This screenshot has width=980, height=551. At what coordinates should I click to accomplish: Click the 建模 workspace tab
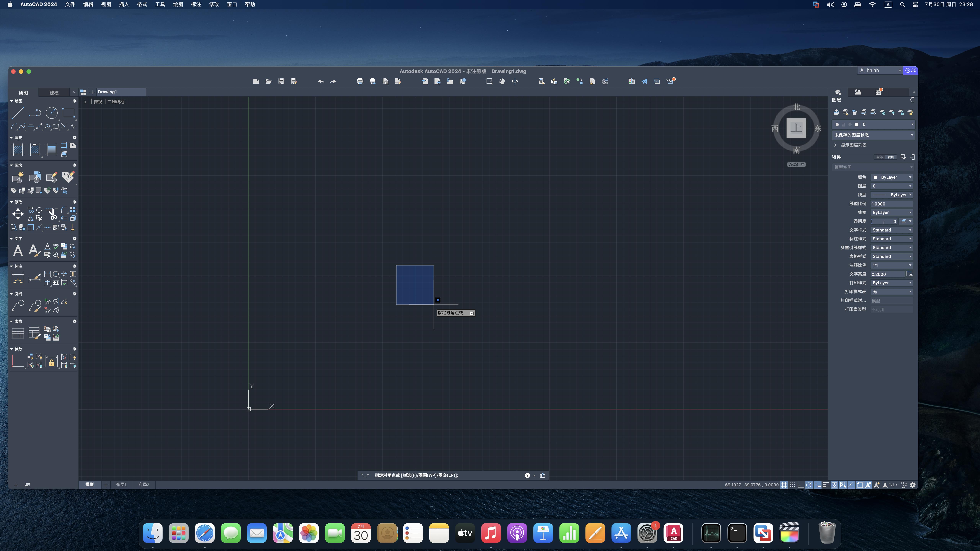click(54, 93)
